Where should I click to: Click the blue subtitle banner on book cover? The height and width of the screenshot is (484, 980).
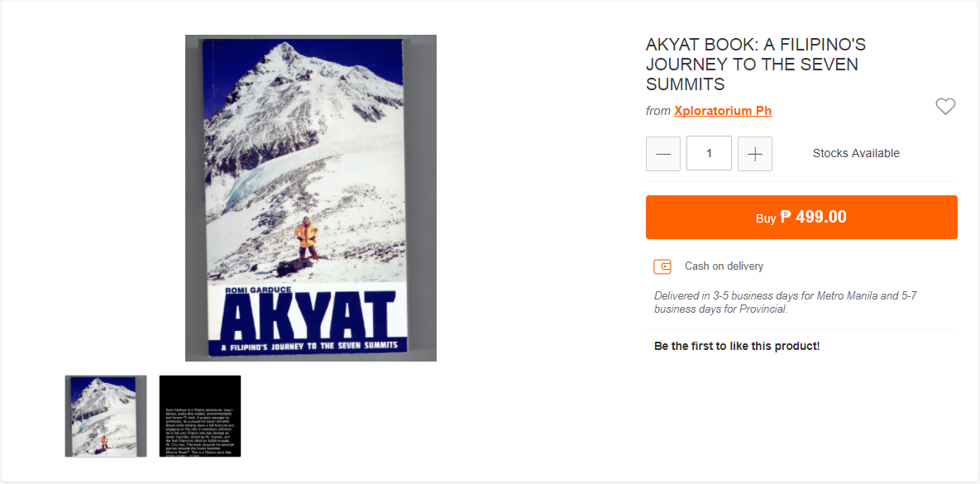click(307, 347)
